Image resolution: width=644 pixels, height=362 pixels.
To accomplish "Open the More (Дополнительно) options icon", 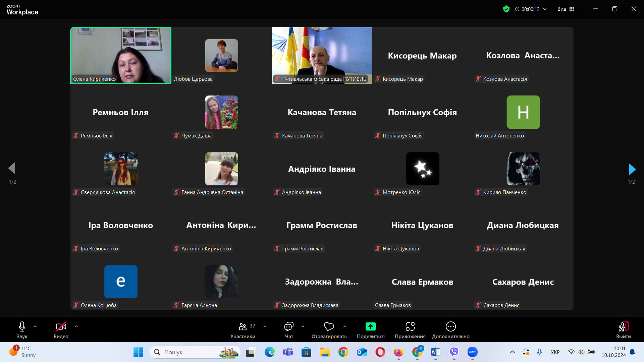I will click(x=450, y=326).
